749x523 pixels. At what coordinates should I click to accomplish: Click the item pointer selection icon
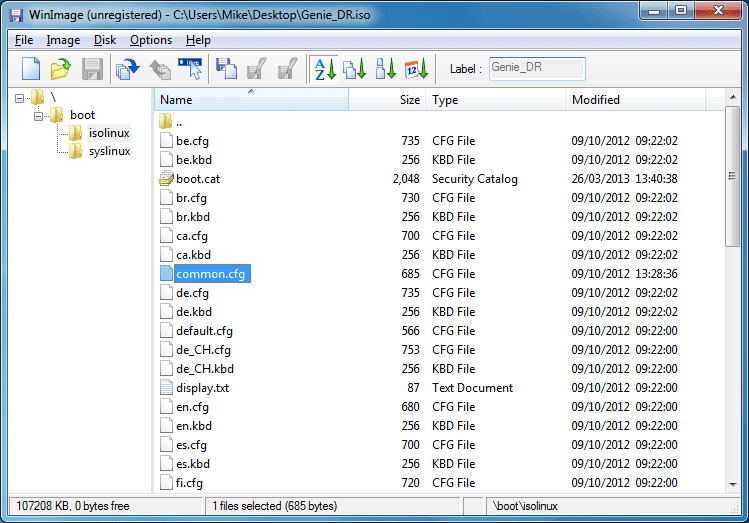(191, 69)
